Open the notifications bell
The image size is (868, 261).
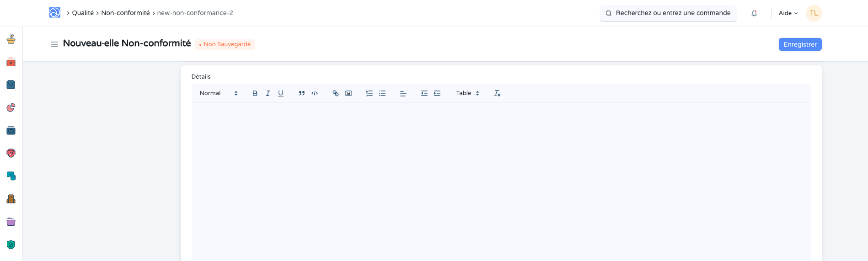[754, 13]
